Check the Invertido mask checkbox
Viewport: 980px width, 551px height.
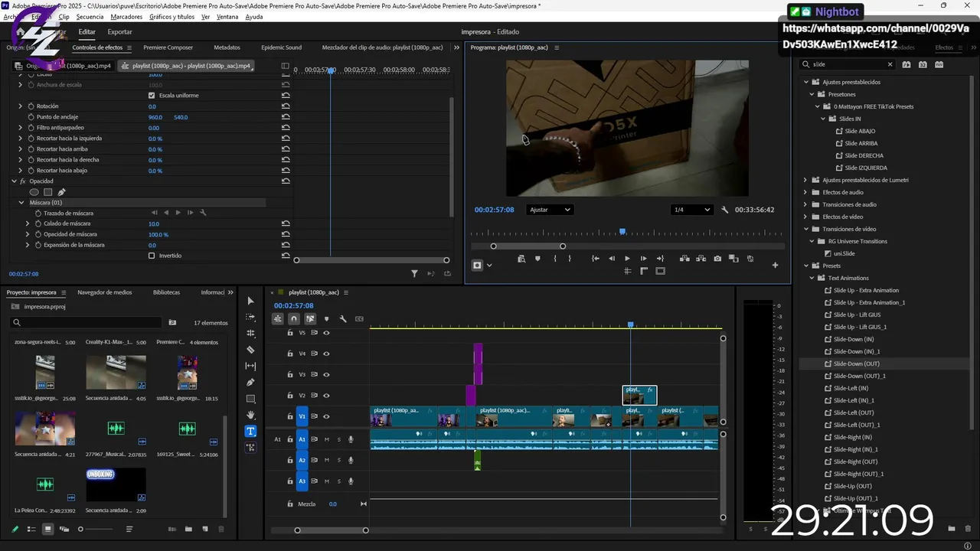click(152, 256)
